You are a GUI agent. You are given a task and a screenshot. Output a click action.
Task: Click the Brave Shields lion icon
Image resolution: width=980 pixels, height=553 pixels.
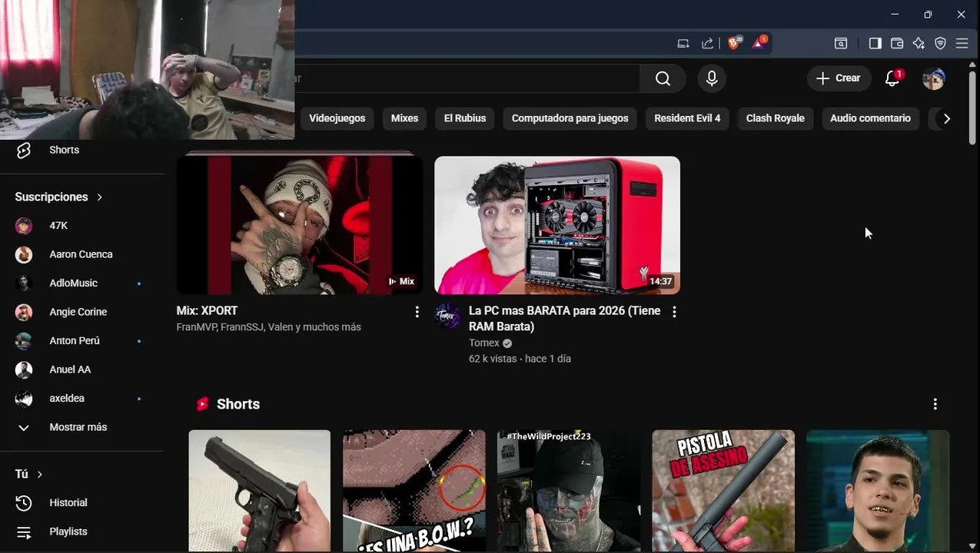[x=734, y=43]
